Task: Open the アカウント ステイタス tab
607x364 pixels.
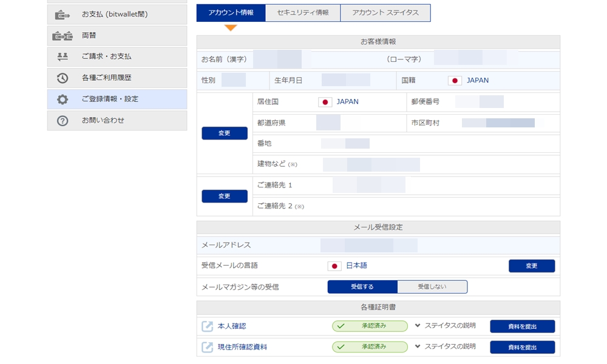Action: coord(386,12)
